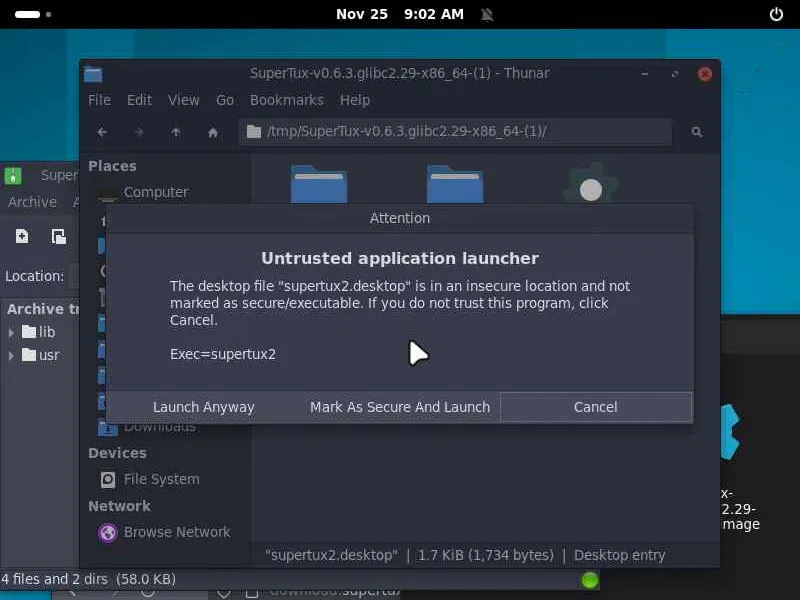This screenshot has width=800, height=600.
Task: Select the gear-shaped launcher file icon
Action: (591, 184)
